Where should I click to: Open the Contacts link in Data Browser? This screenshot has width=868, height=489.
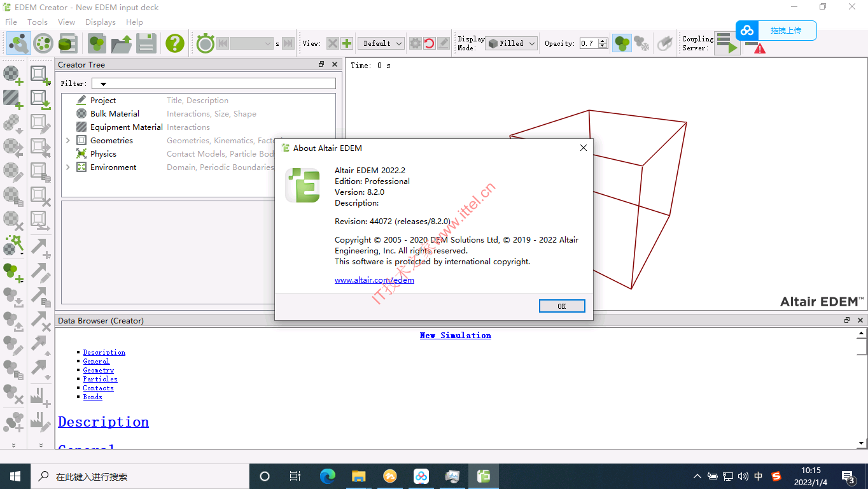[98, 388]
